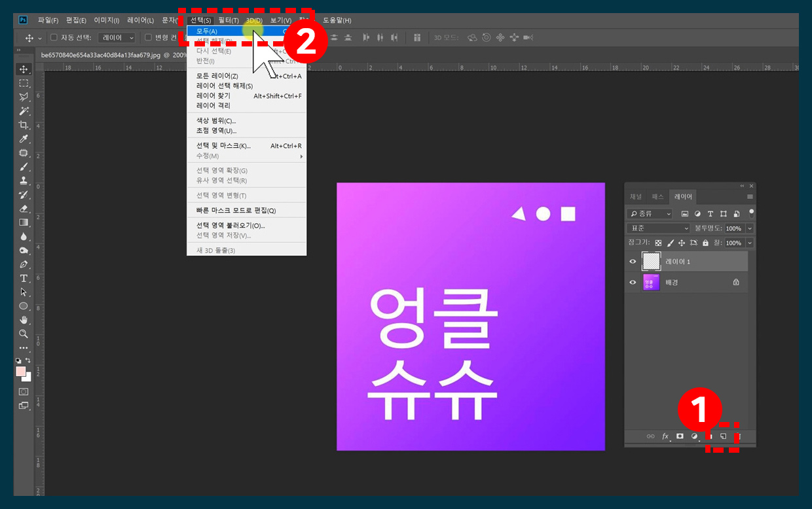The image size is (812, 509).
Task: Choose 선택 및 마스크(K)... menu item
Action: click(246, 146)
